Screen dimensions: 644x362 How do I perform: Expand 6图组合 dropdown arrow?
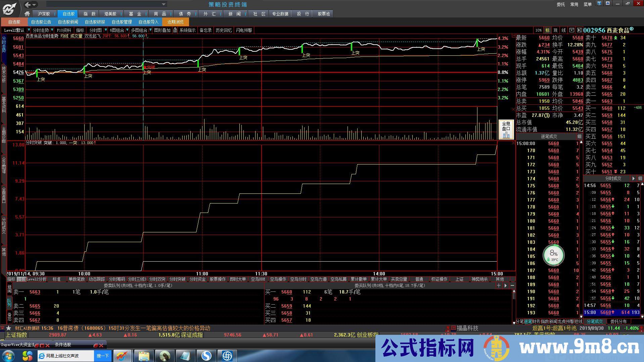(x=127, y=30)
